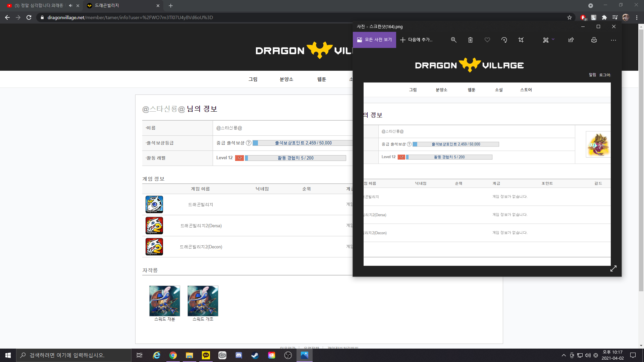Click the 드래곤빌리지2(Decon) game icon
The image size is (644, 362).
click(154, 247)
